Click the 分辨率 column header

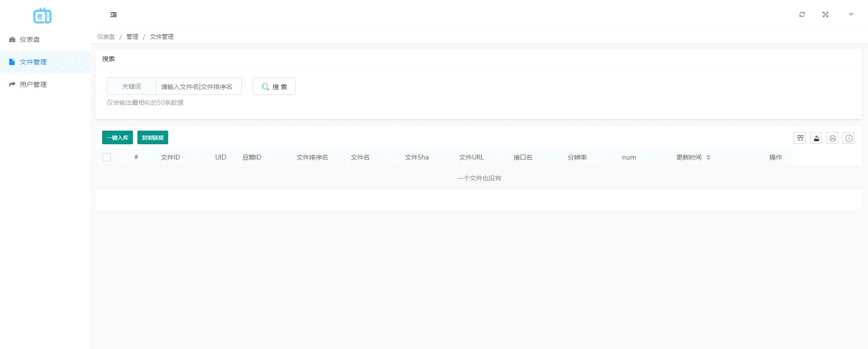tap(577, 157)
